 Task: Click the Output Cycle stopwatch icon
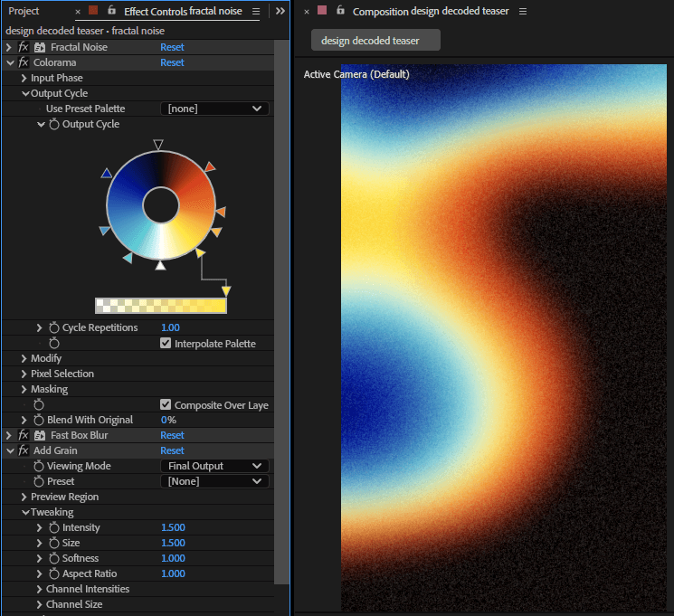click(53, 124)
